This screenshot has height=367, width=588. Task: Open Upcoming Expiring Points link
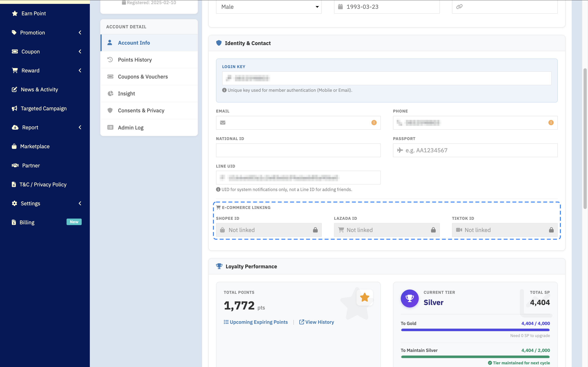point(256,322)
